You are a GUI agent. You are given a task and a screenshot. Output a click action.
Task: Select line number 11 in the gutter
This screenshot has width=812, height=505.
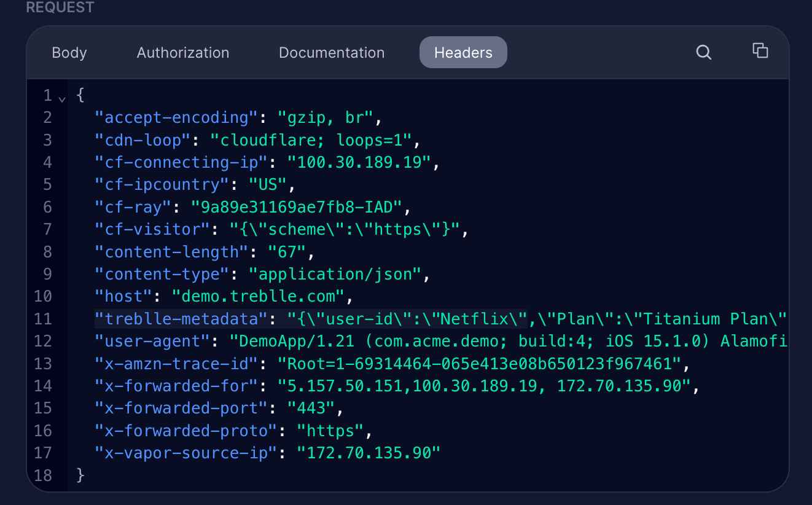[x=43, y=319]
